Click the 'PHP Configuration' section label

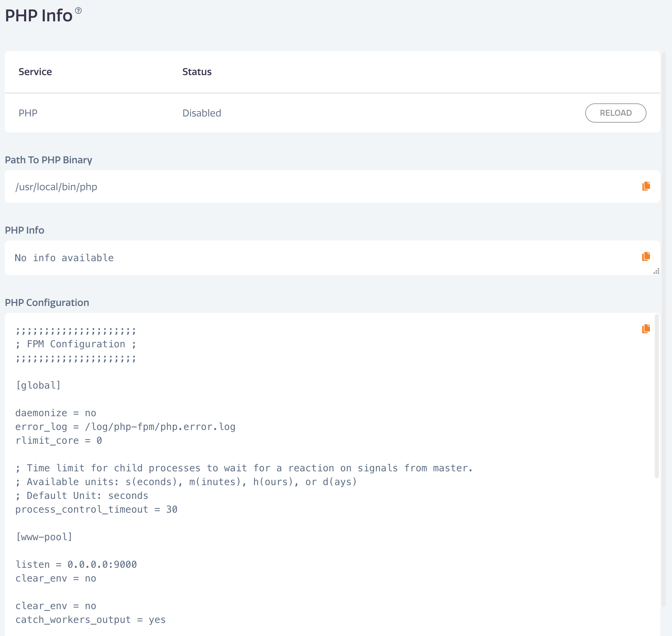click(x=47, y=302)
